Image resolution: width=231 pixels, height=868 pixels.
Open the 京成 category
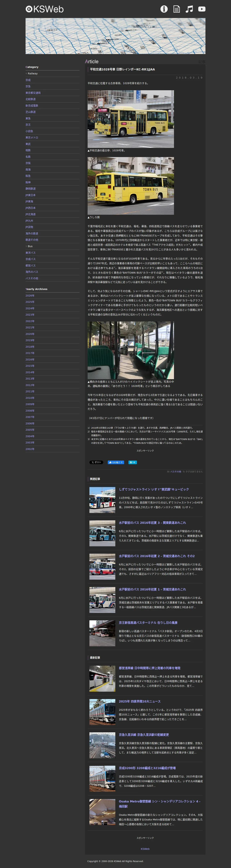pos(28,80)
